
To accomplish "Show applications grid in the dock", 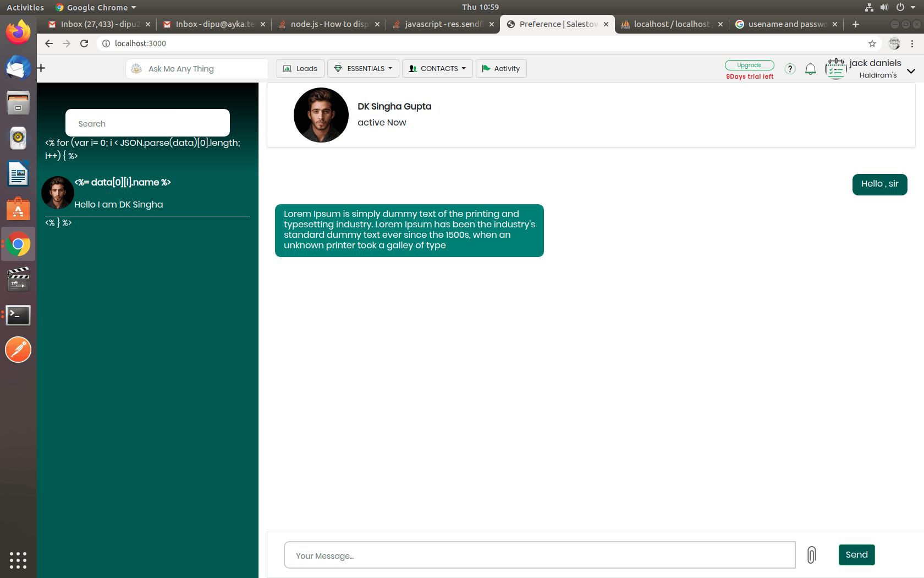I will pos(18,560).
